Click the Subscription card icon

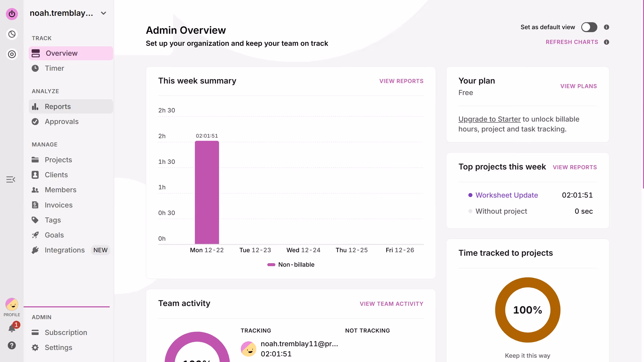[x=35, y=333]
